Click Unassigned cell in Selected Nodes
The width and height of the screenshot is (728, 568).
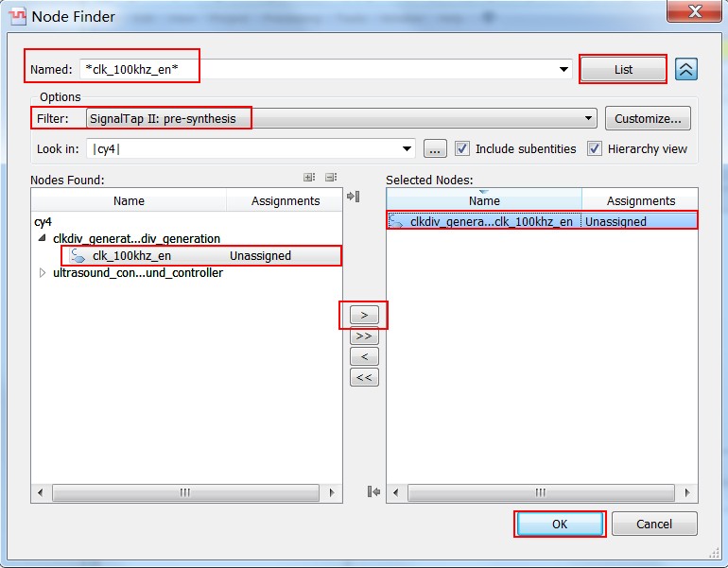coord(615,221)
